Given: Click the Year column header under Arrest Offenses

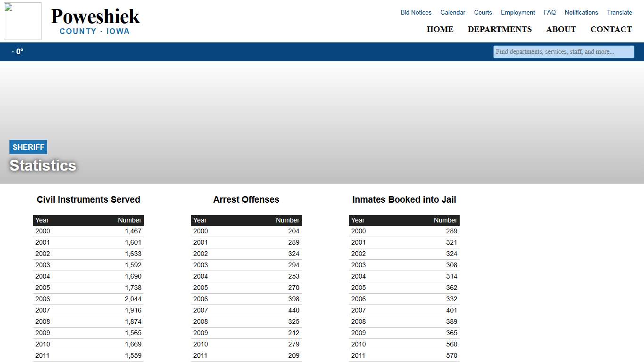Looking at the screenshot, I should [199, 220].
